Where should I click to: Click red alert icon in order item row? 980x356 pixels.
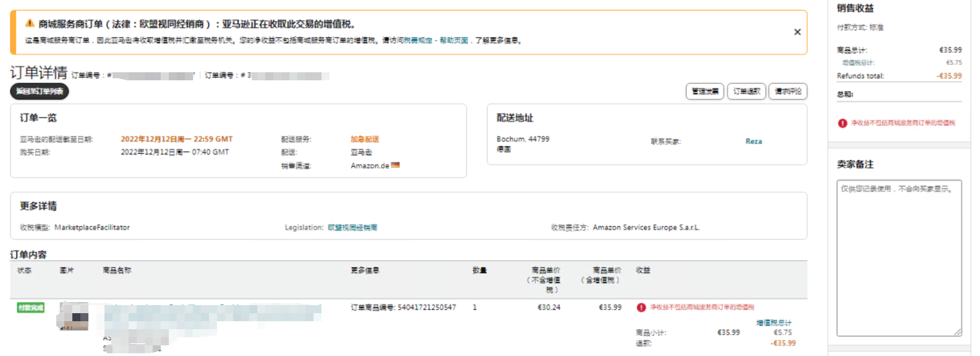pyautogui.click(x=641, y=307)
